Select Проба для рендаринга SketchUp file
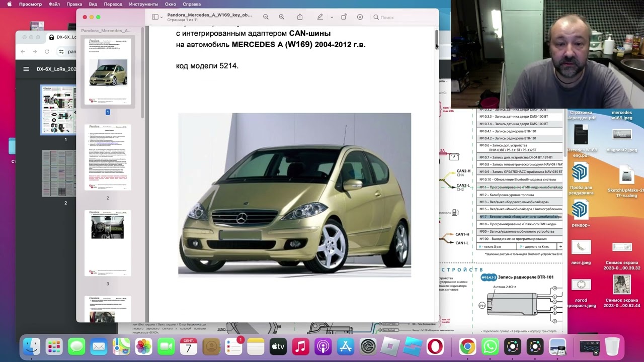This screenshot has width=644, height=362. tap(581, 179)
